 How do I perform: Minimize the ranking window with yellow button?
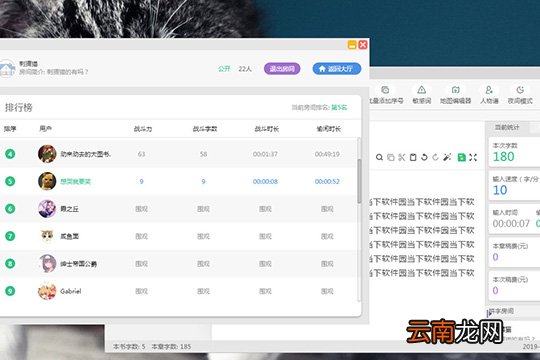pos(352,45)
